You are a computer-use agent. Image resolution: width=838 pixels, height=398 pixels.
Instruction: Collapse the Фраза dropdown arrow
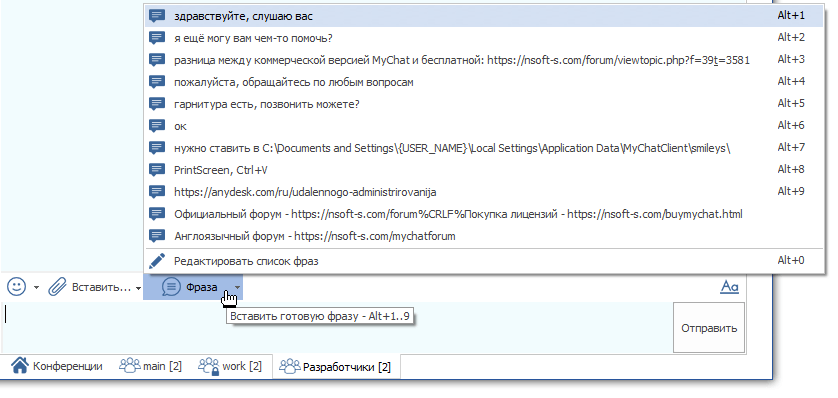click(237, 288)
